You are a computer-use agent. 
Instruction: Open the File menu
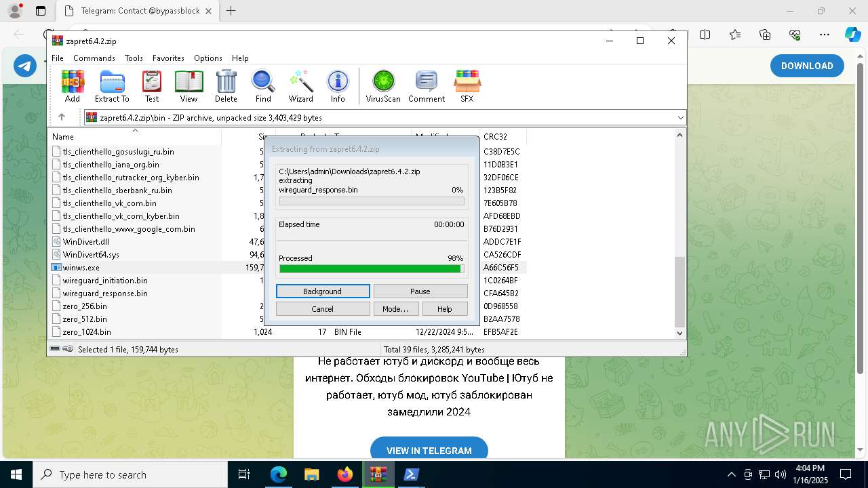[58, 58]
